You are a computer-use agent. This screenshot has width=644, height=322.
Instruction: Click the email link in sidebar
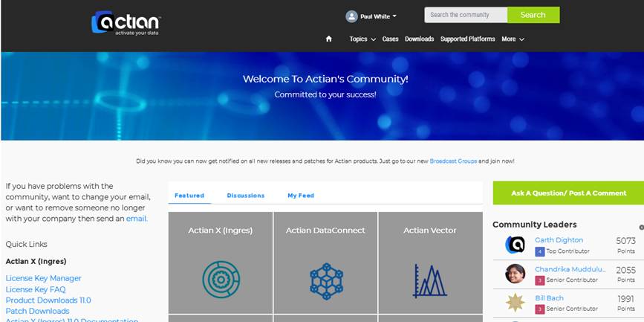[x=137, y=219]
